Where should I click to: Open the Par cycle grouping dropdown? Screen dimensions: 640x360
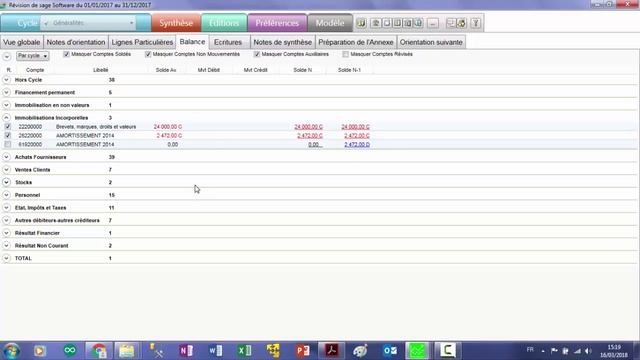[33, 56]
